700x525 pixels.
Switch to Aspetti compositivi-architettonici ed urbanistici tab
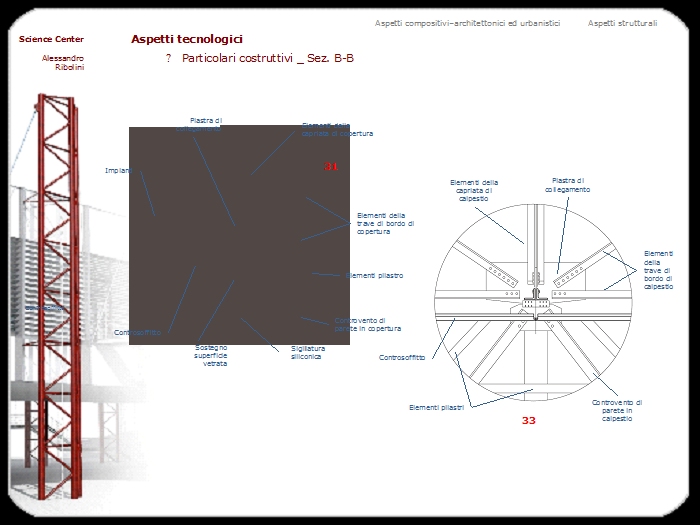click(x=467, y=23)
